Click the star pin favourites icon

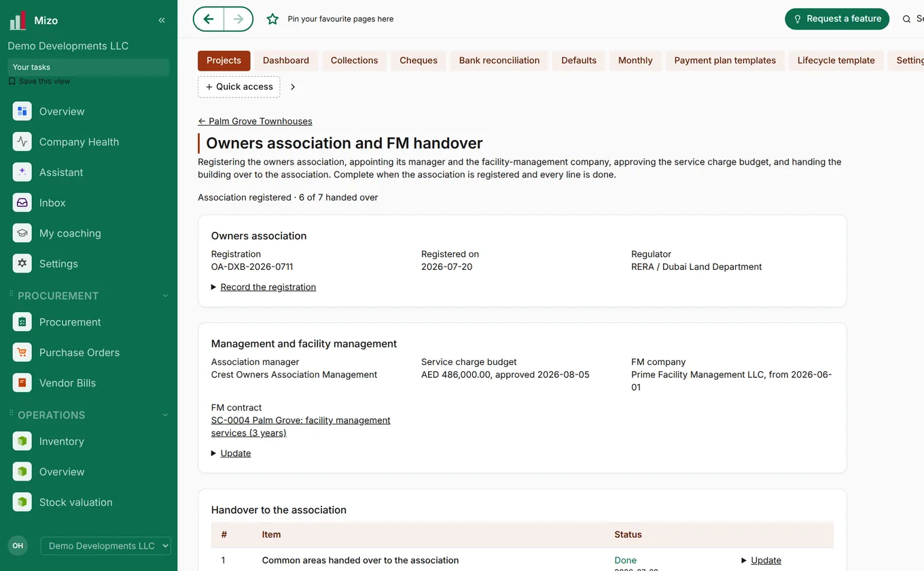pos(272,19)
